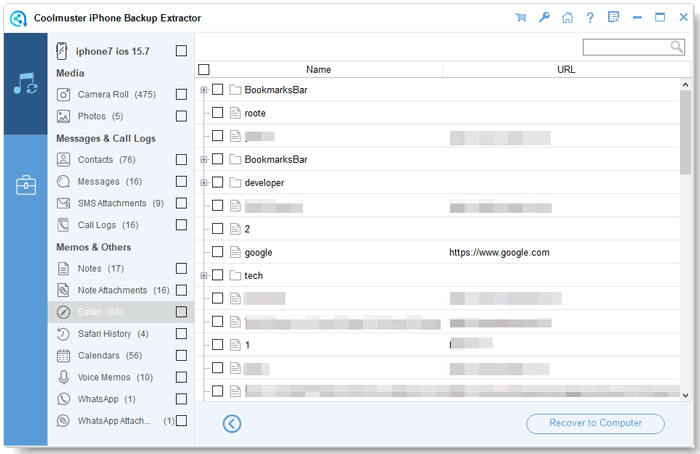700x454 pixels.
Task: Tick the iphone7 ios 15.7 checkbox
Action: point(181,51)
